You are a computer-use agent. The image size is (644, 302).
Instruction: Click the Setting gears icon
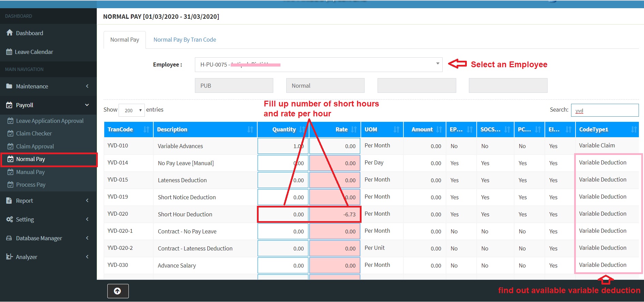coord(10,219)
